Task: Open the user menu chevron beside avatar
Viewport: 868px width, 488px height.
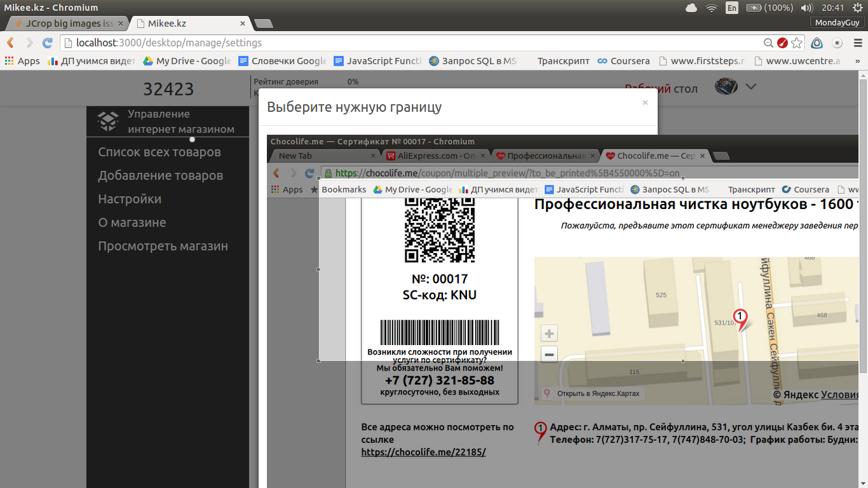Action: [x=750, y=87]
